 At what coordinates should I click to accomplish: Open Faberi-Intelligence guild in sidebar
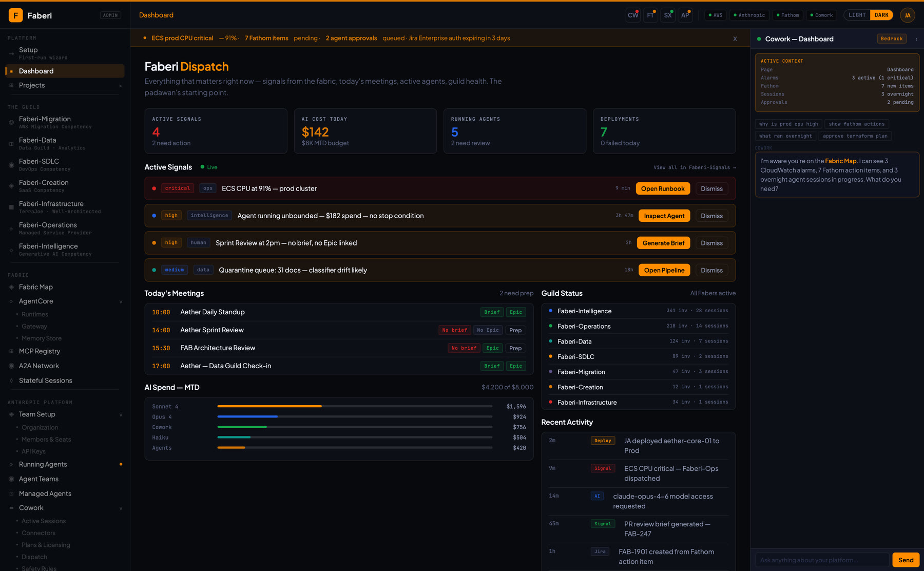tap(65, 250)
